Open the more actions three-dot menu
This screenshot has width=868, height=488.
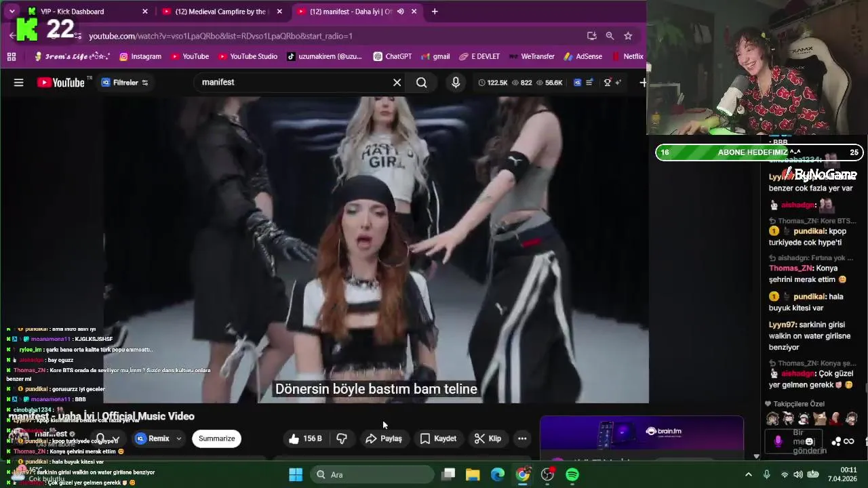point(522,439)
